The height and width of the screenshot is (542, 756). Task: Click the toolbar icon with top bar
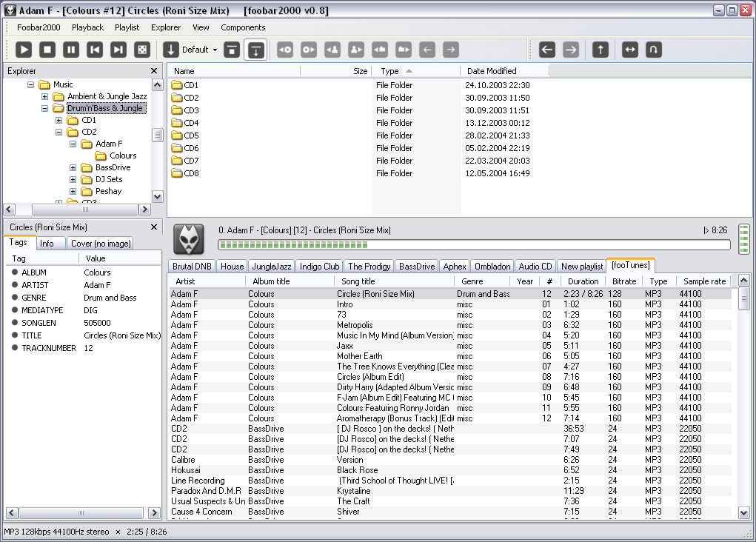point(232,50)
